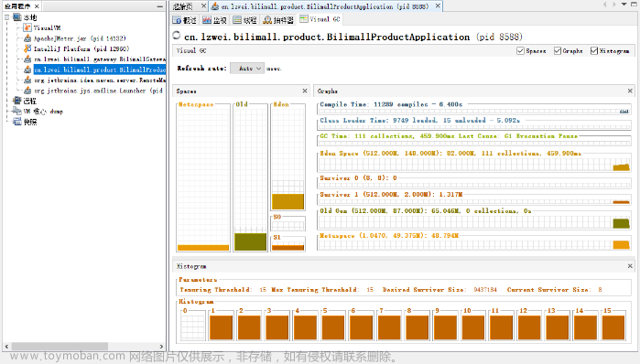Click the 本地 (Local) computer icon
This screenshot has width=640, height=364.
pyautogui.click(x=16, y=17)
